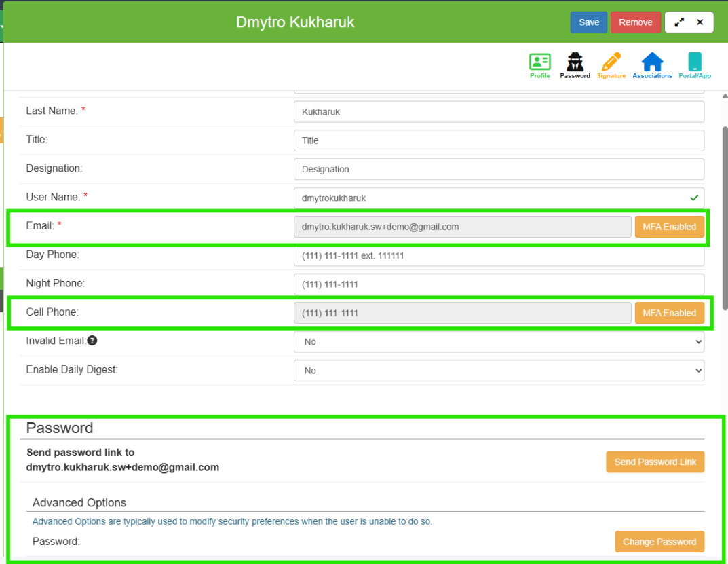Click the expand dialog arrows icon

pyautogui.click(x=679, y=22)
